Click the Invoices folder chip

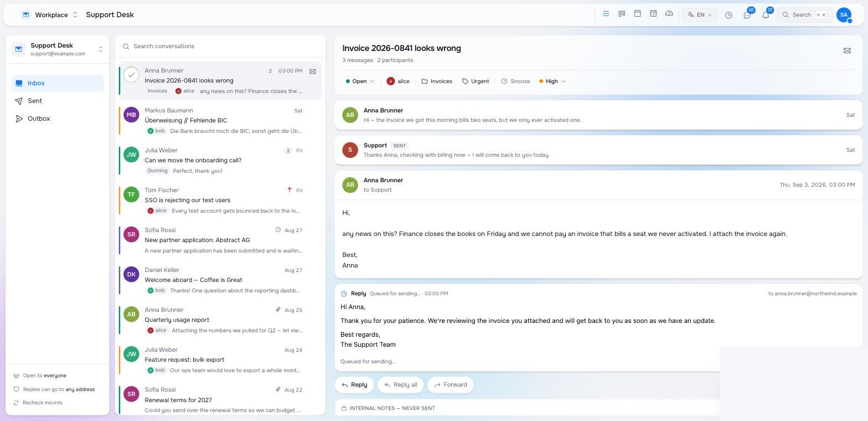pos(437,81)
